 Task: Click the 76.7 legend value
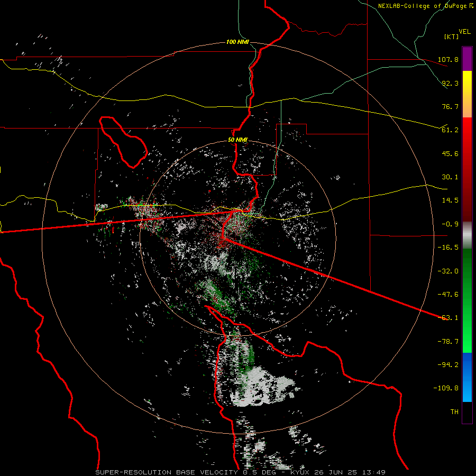[x=450, y=106]
